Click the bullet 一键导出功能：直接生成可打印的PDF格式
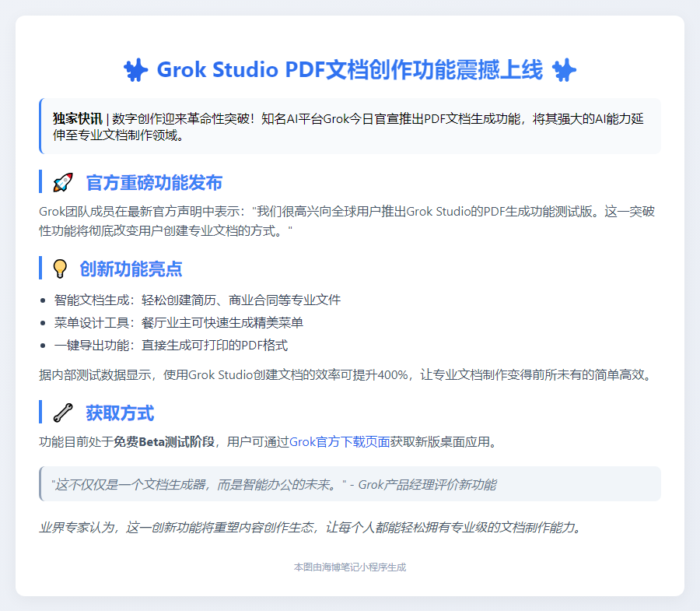Viewport: 700px width, 611px height. point(171,346)
